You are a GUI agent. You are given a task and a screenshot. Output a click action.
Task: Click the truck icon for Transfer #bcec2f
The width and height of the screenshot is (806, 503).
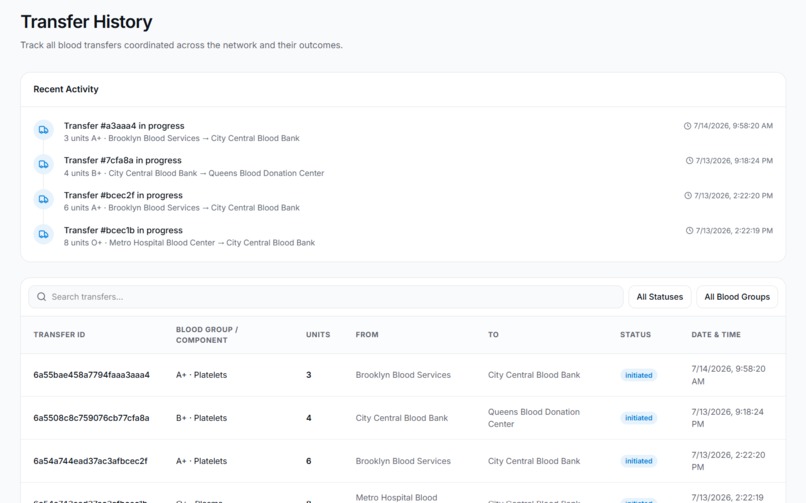[x=44, y=199]
